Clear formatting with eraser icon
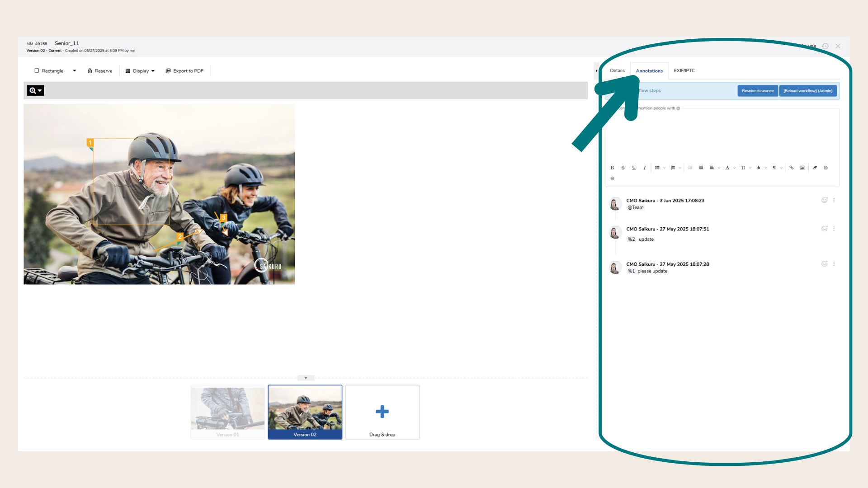Screen dimensions: 868x488 click(x=815, y=168)
